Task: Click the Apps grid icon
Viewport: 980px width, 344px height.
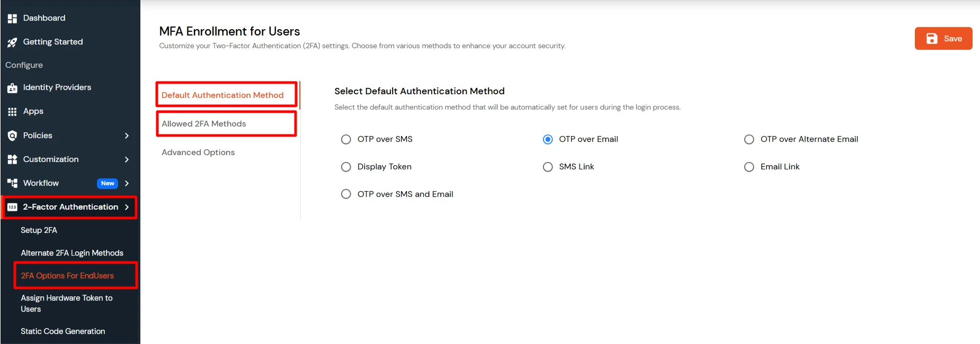Action: 12,111
